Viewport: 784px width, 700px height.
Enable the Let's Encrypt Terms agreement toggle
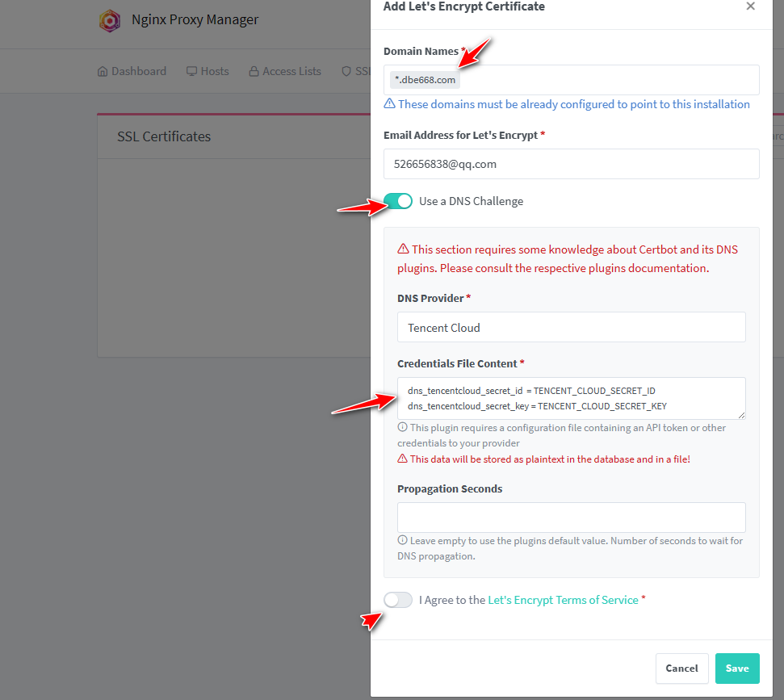point(398,600)
